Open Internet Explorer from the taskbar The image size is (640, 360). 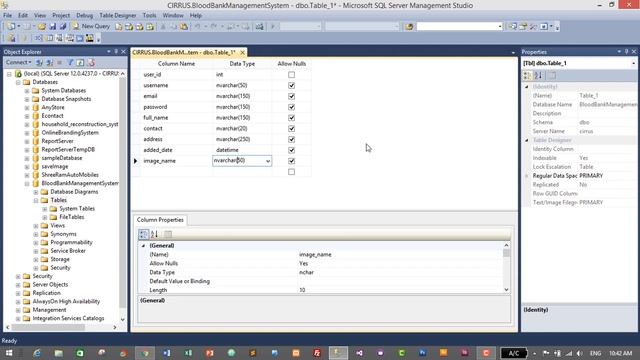37,353
